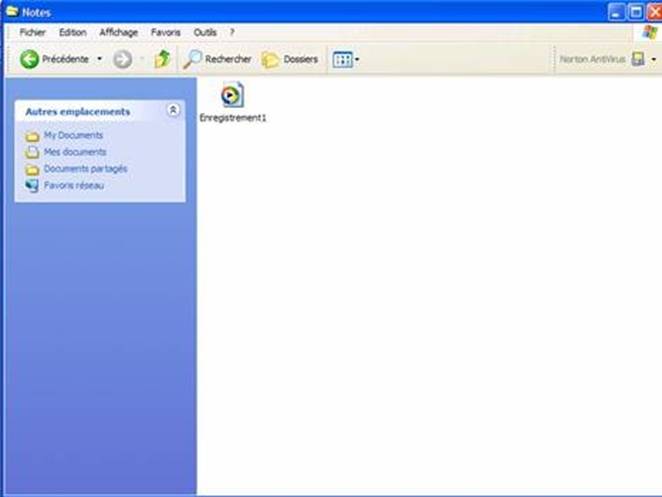Open the Fichier menu
662x497 pixels.
[33, 33]
